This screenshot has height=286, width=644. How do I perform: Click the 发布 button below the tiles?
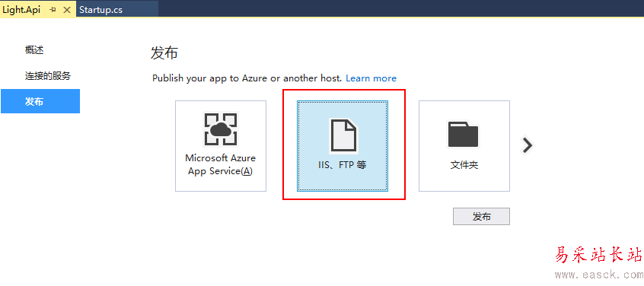[481, 216]
